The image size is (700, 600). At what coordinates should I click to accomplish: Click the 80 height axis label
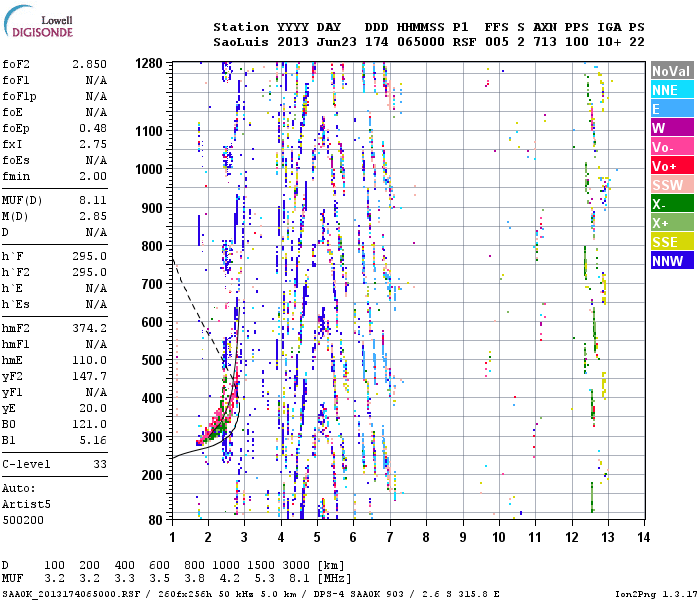(x=155, y=520)
